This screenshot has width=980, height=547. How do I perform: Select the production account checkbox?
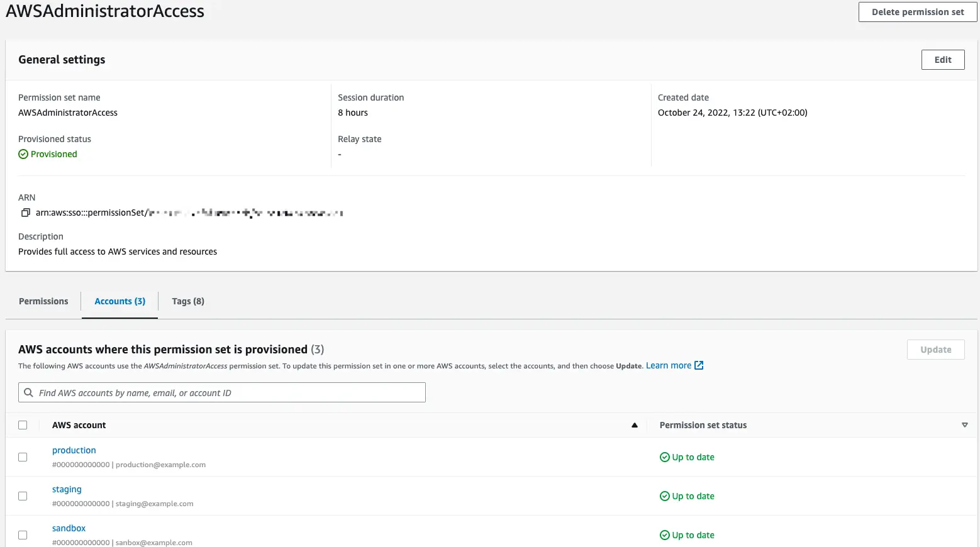point(23,457)
